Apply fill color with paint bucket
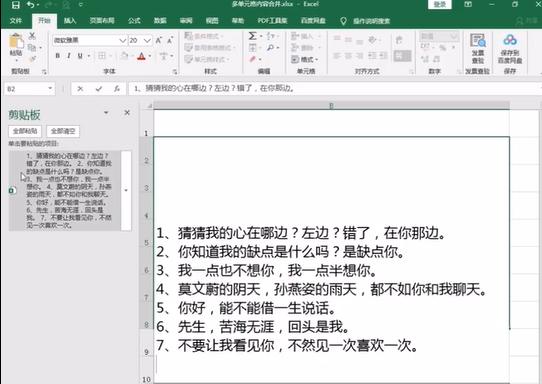The height and width of the screenshot is (384, 542). [x=124, y=56]
